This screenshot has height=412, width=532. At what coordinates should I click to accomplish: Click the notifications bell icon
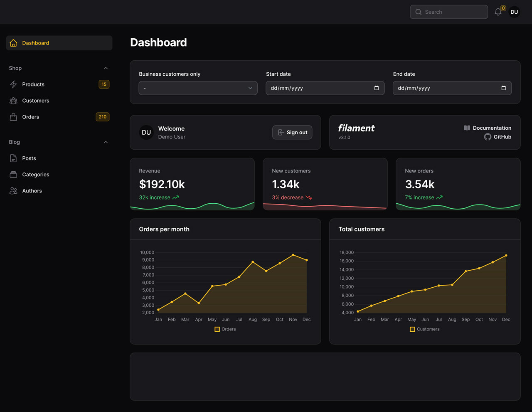coord(498,12)
